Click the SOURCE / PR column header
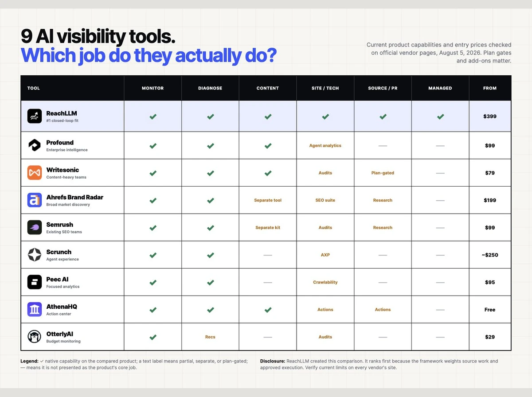This screenshot has width=532, height=397. tap(383, 88)
